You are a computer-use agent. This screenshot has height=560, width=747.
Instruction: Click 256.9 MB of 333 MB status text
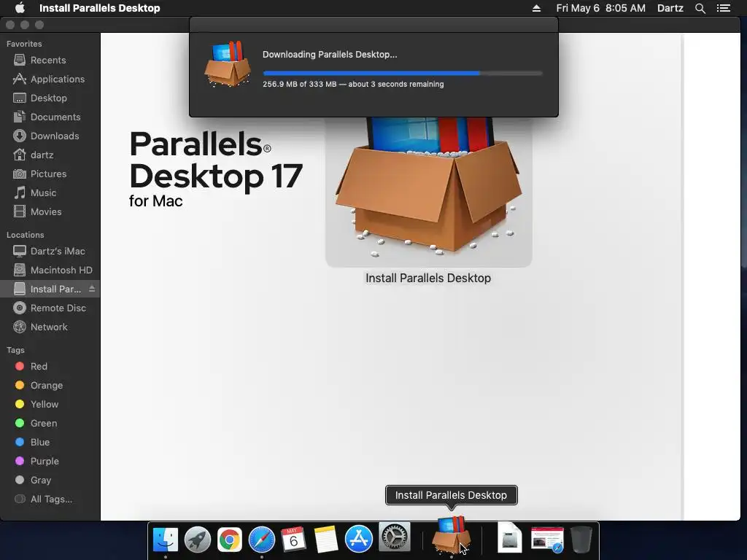[x=353, y=85]
